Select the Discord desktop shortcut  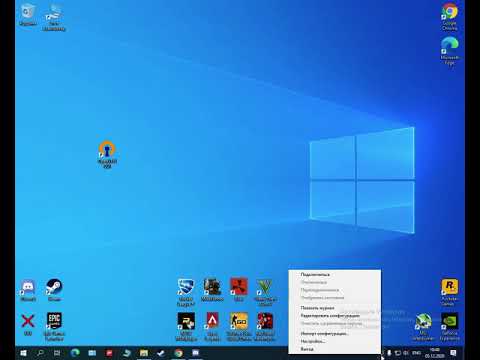pos(28,290)
